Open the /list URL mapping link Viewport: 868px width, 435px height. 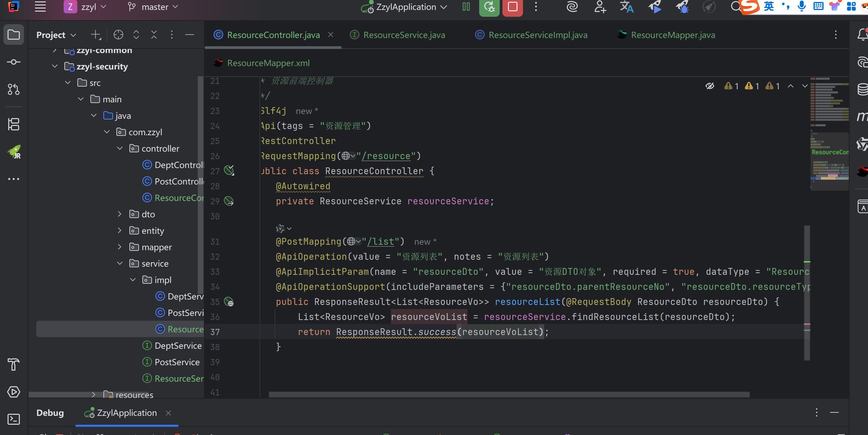pos(381,242)
